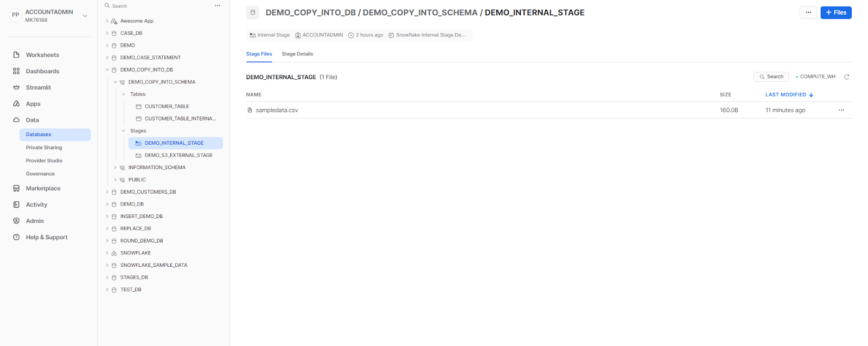868x346 pixels.
Task: Expand the DEMO_DB database node
Action: click(x=107, y=203)
